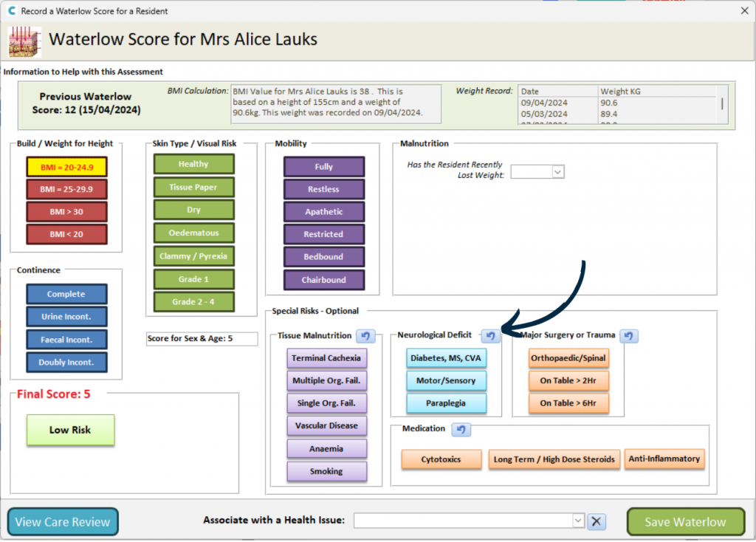Select Doubly Incont. option

click(x=66, y=363)
